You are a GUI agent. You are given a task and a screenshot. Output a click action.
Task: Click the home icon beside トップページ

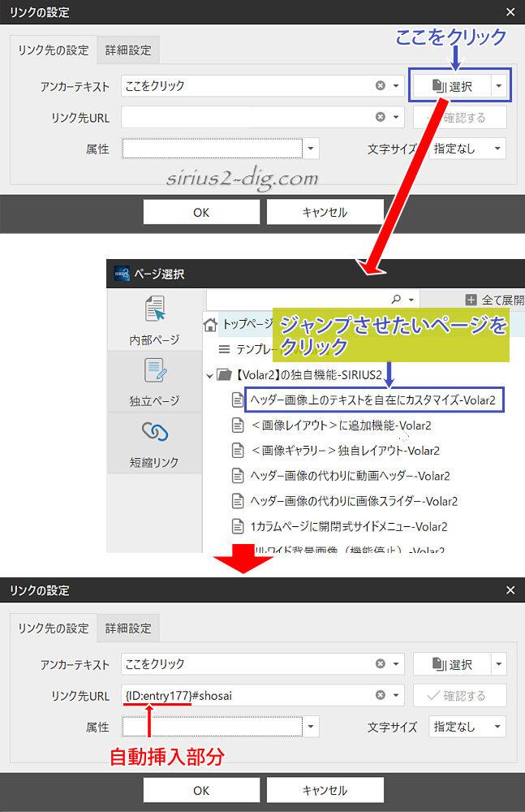[x=211, y=324]
